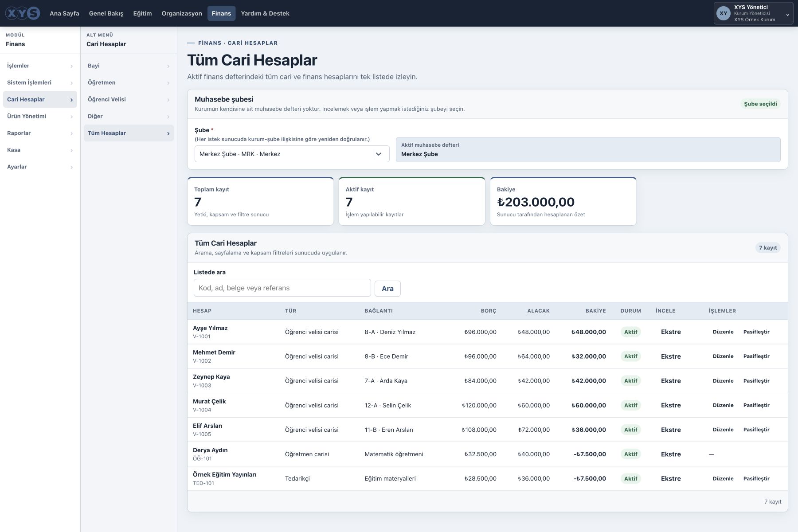Viewport: 798px width, 532px height.
Task: Open the user account dropdown arrow
Action: click(x=787, y=15)
